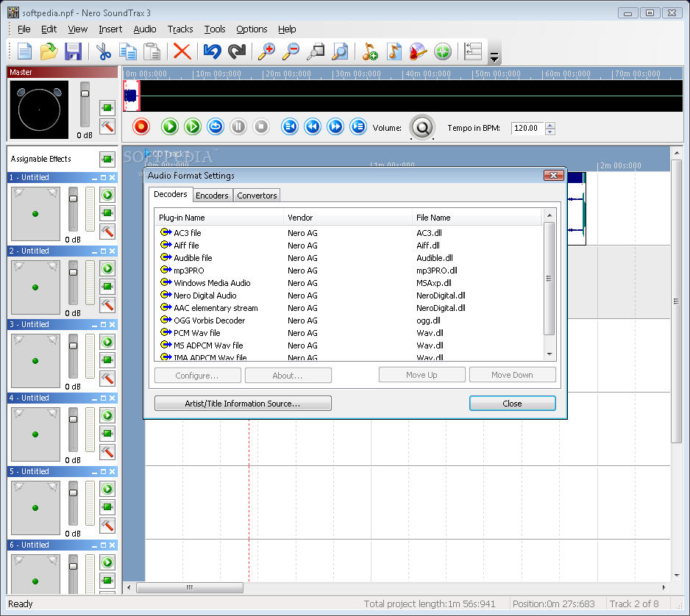Screen dimensions: 690x616
Task: Minimize the 1 - Untitled track panel
Action: click(x=95, y=178)
